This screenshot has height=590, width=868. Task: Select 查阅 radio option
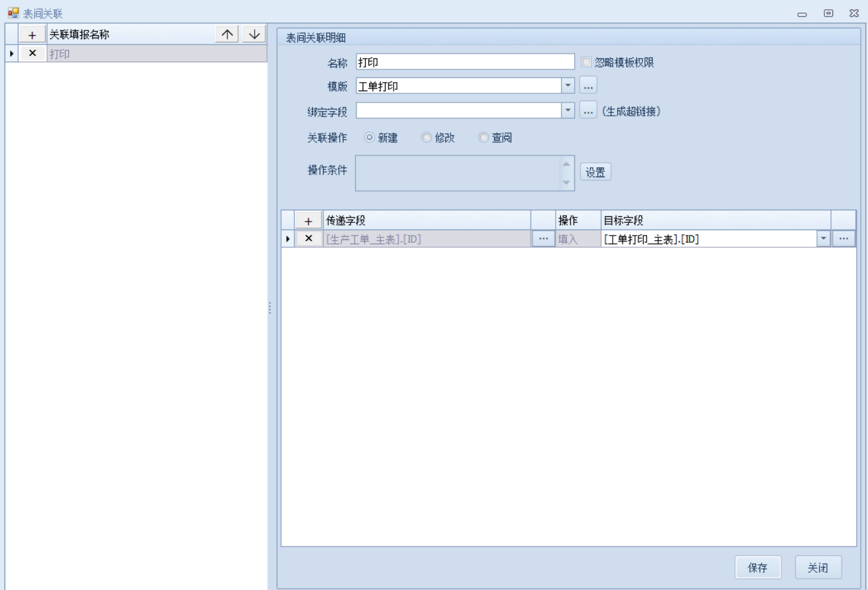[x=484, y=138]
